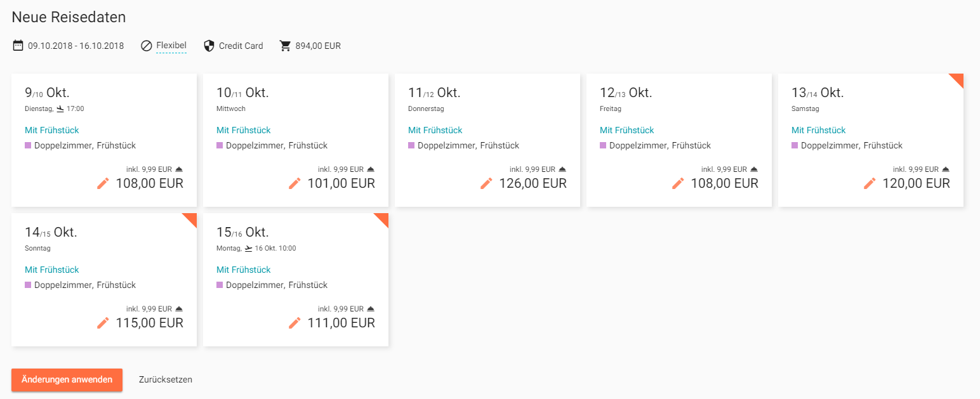Click the Flexibel cancellation policy icon
Viewport: 980px width, 399px height.
click(x=147, y=46)
